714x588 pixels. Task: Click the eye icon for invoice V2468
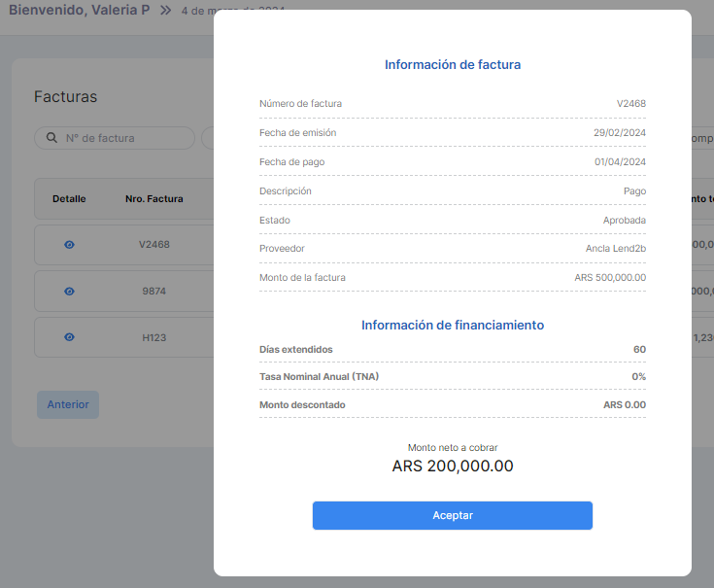69,245
